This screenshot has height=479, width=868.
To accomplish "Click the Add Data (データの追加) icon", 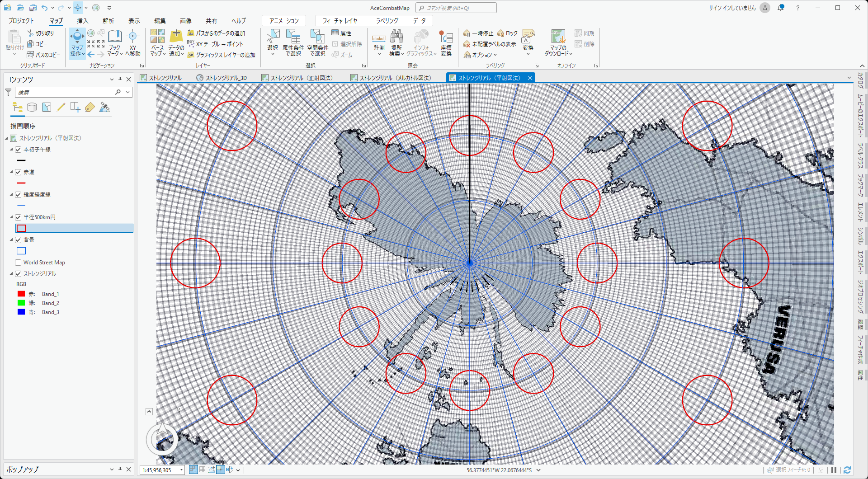I will tap(176, 36).
